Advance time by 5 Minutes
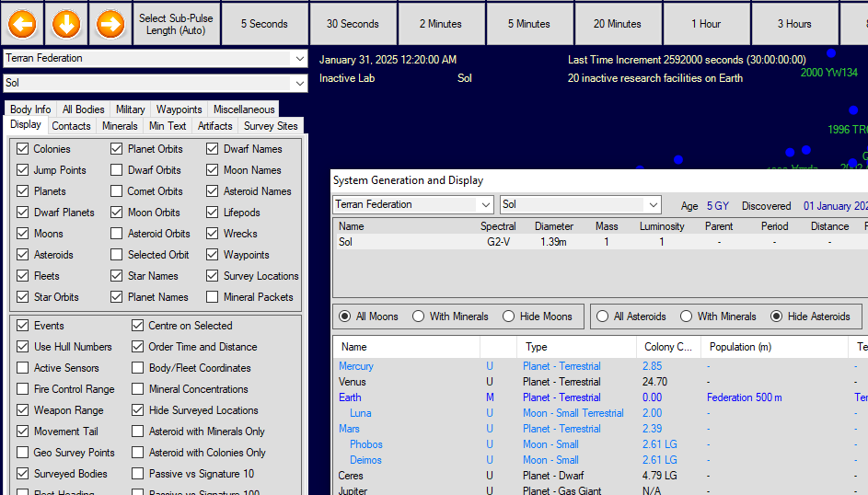868x495 pixels. (529, 24)
